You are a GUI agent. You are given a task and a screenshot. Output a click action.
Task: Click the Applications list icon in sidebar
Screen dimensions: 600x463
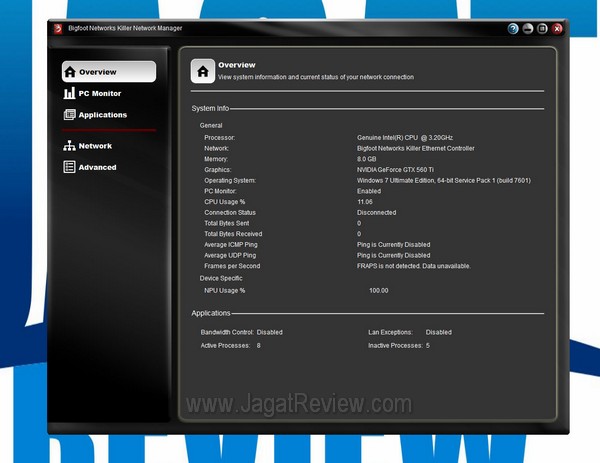pyautogui.click(x=69, y=114)
